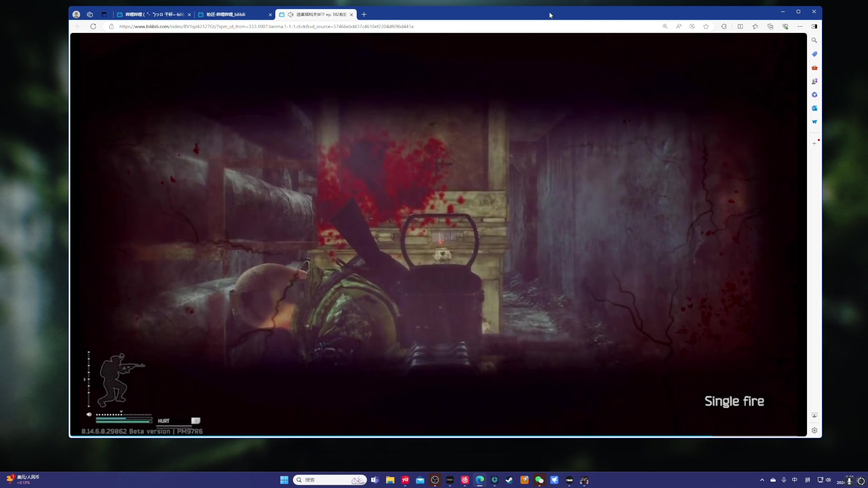Click the video enhance icon in address bar
This screenshot has height=488, width=868.
[x=692, y=26]
